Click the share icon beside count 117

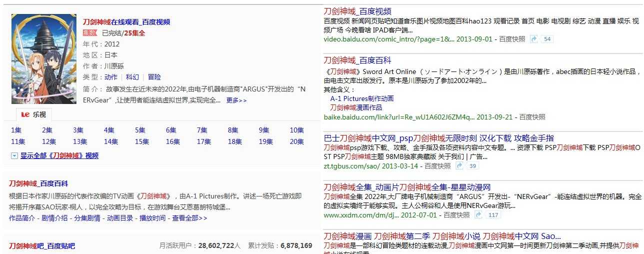point(478,215)
